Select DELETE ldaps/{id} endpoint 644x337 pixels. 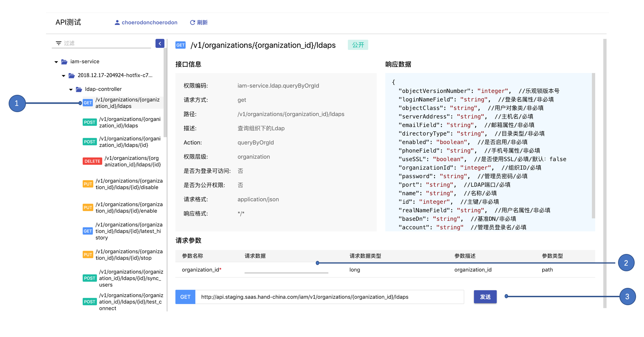pyautogui.click(x=122, y=161)
